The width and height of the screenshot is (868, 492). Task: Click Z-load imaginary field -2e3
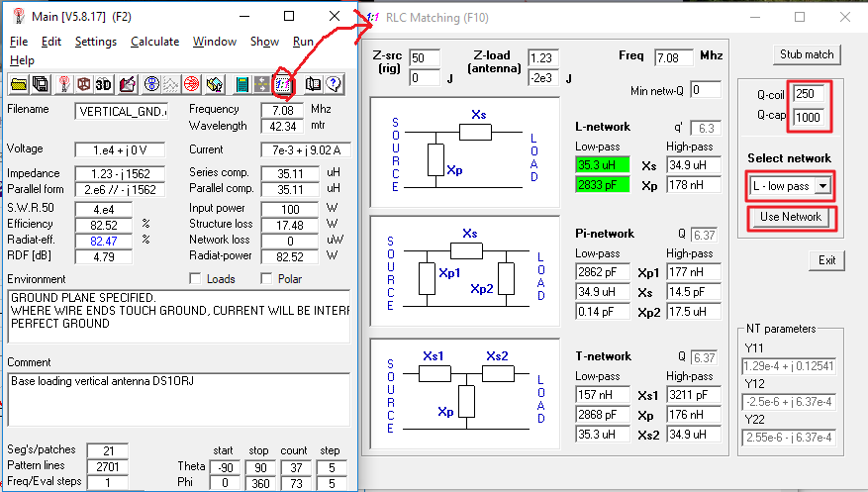(x=543, y=78)
